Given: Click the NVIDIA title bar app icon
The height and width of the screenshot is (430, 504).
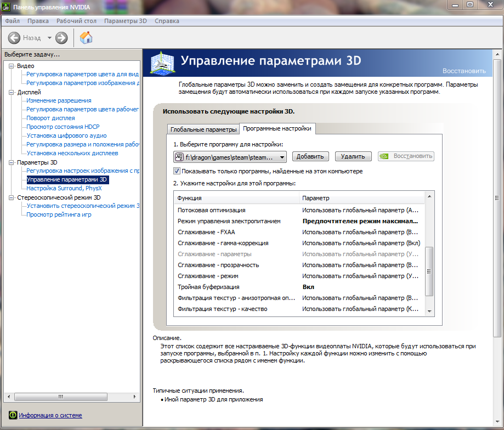Looking at the screenshot, I should [x=6, y=7].
